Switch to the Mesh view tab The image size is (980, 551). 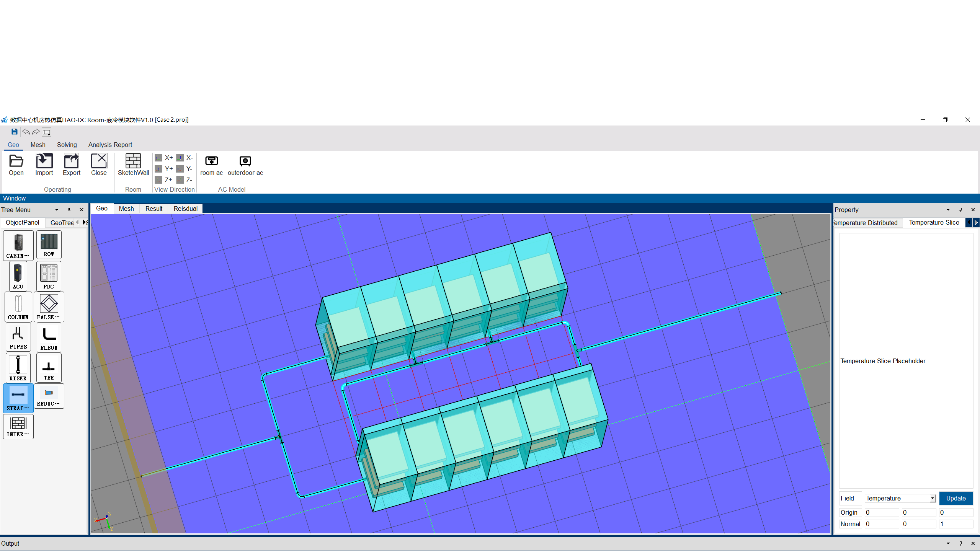[126, 209]
